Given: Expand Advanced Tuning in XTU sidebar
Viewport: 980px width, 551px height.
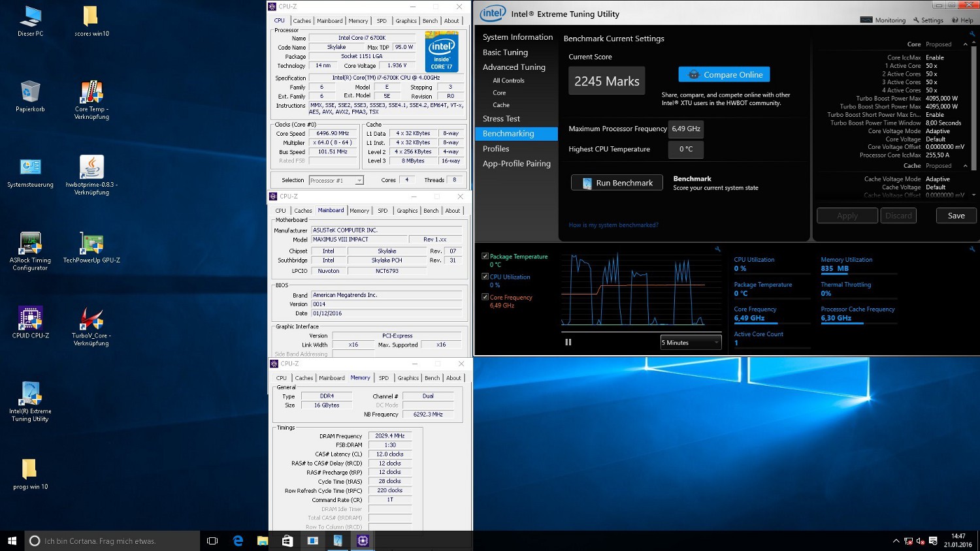Looking at the screenshot, I should pyautogui.click(x=514, y=67).
